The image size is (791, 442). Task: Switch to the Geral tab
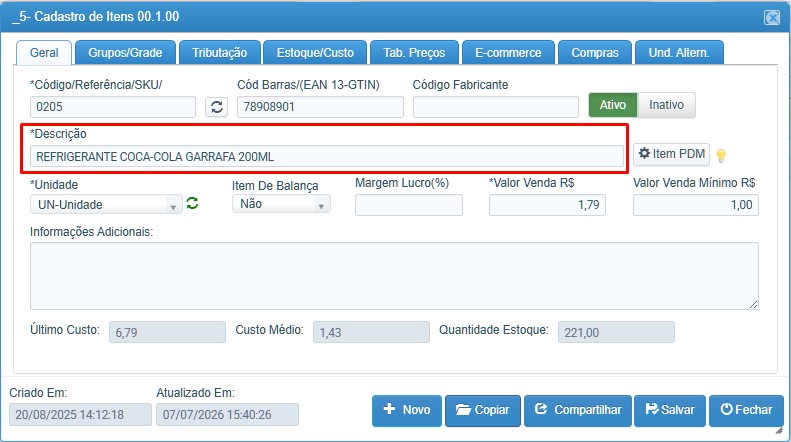point(44,53)
